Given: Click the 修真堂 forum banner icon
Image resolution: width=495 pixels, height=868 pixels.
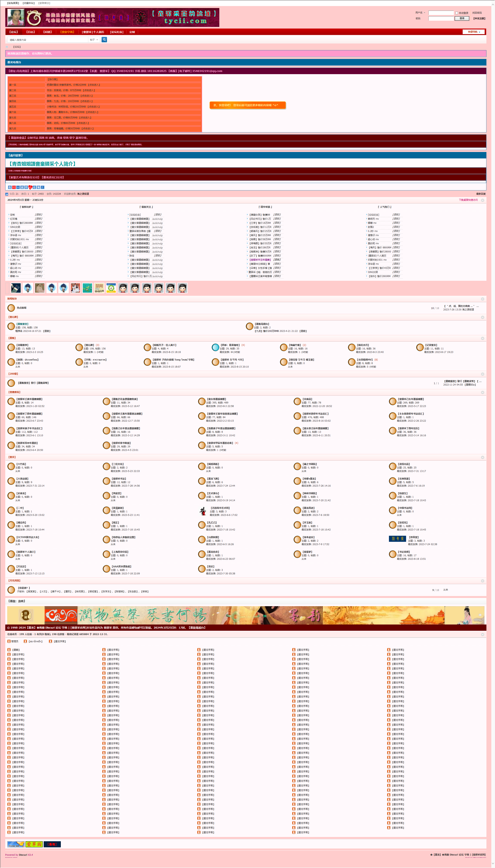Looking at the screenshot, I should click(397, 539).
